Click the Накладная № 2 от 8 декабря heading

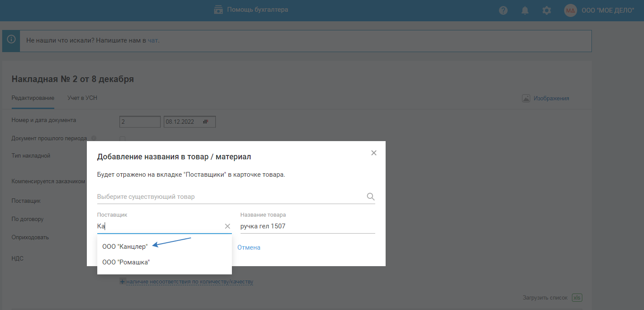[73, 79]
